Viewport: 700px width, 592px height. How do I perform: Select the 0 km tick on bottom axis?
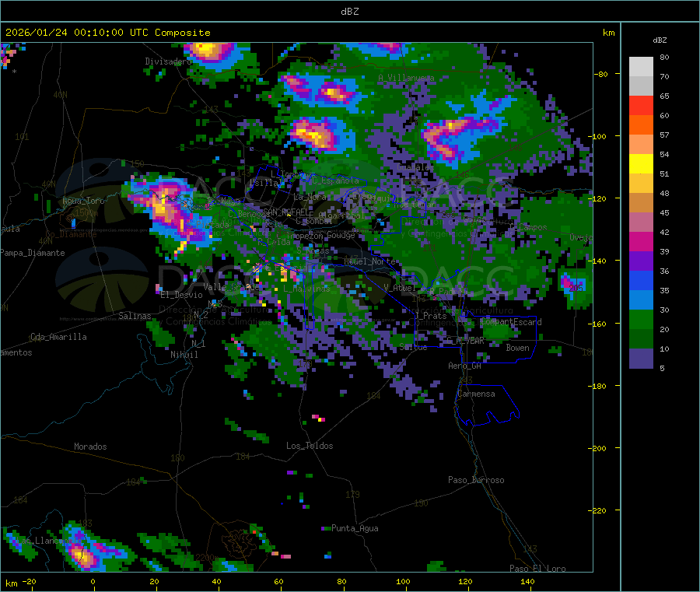(x=93, y=581)
